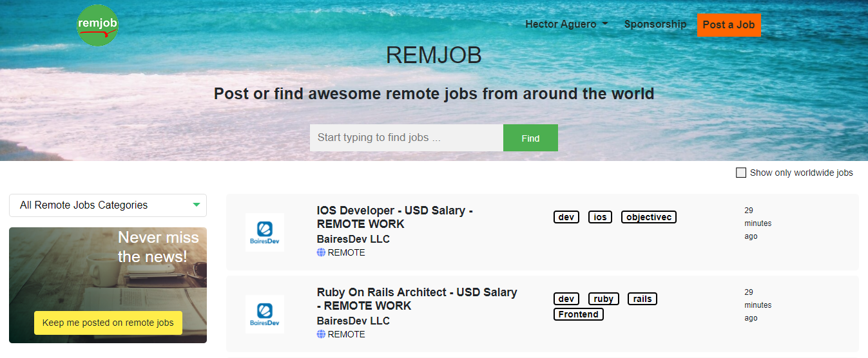Open the Sponsorship page
Screen dimensions: 868x358
[x=655, y=24]
